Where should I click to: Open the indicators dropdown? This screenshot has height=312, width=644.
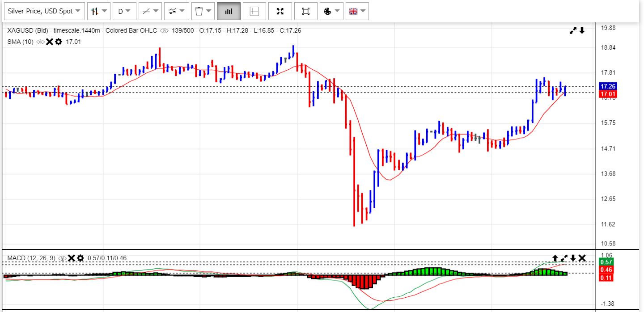point(176,11)
